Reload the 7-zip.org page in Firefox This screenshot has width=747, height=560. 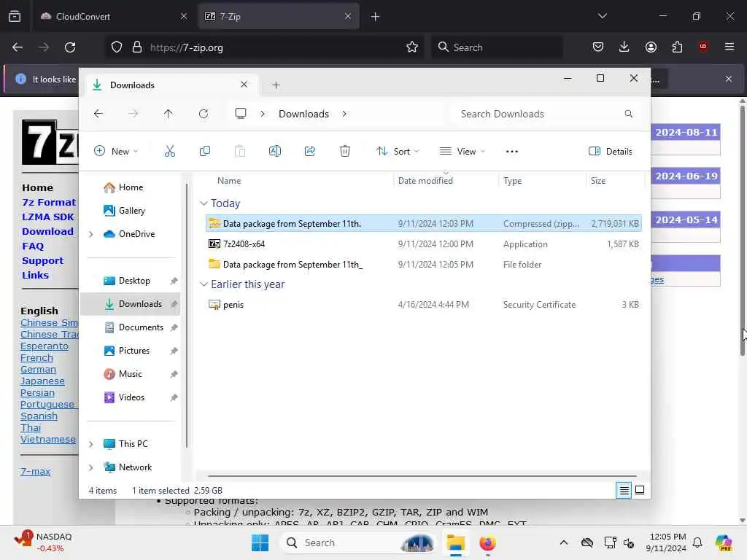point(70,47)
